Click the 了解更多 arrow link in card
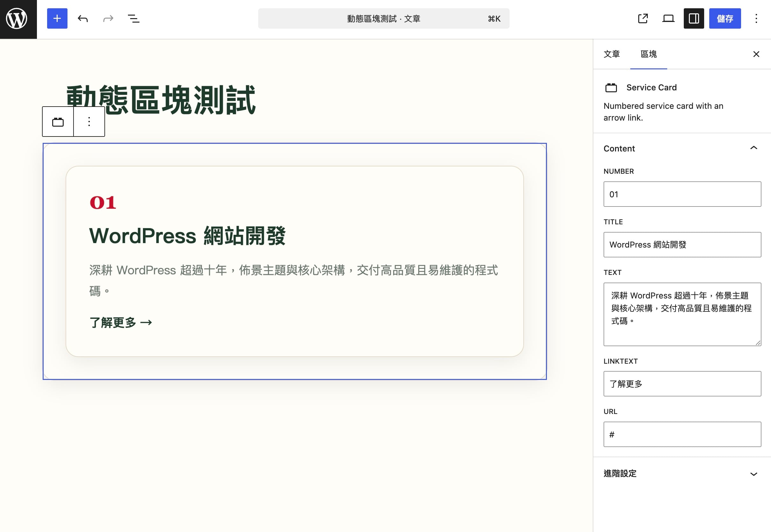The width and height of the screenshot is (771, 532). (121, 322)
